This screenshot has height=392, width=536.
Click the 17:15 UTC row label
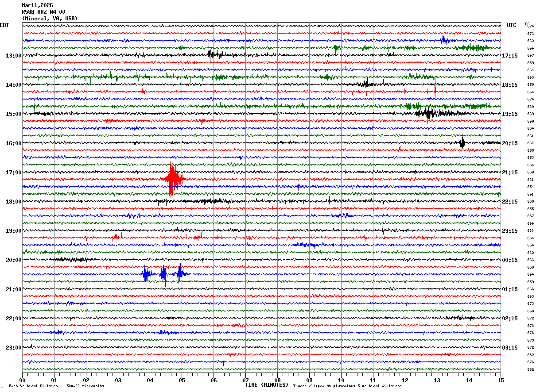click(510, 56)
